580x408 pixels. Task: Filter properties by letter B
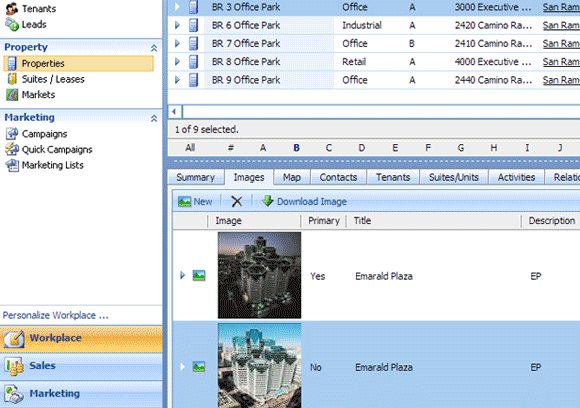pyautogui.click(x=296, y=148)
